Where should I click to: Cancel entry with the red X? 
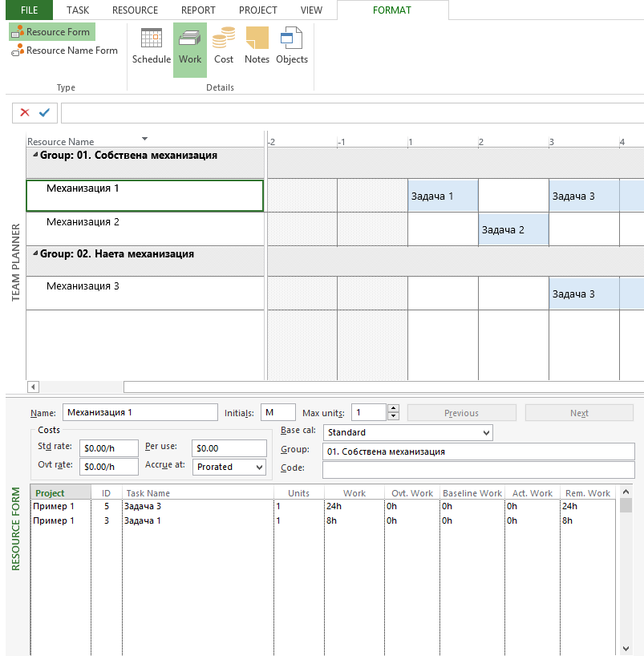[x=25, y=113]
